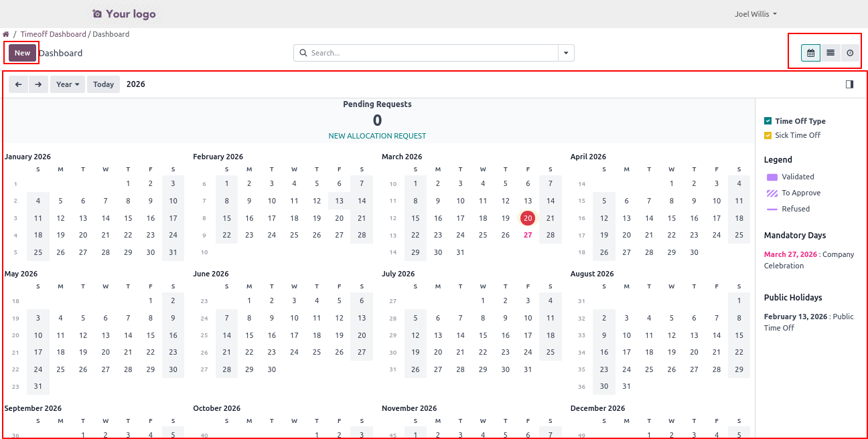Open Timeoff Dashboard breadcrumb link
868x439 pixels.
click(53, 34)
